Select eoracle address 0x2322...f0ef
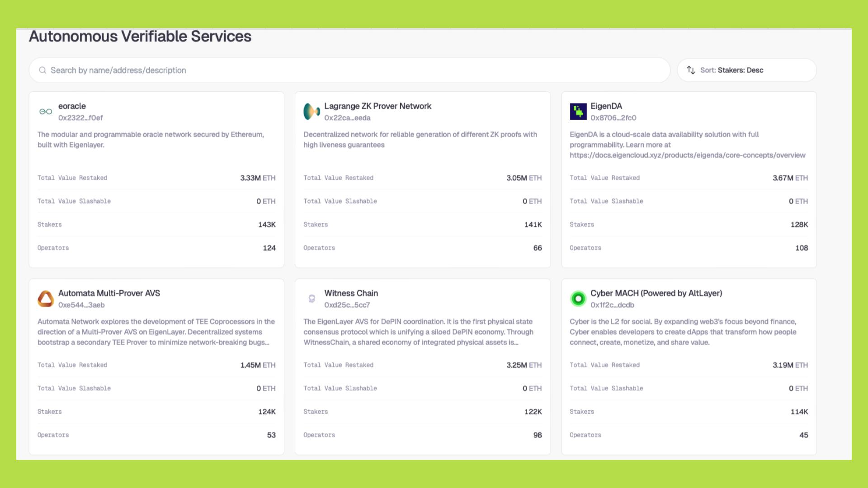This screenshot has height=488, width=868. click(80, 118)
